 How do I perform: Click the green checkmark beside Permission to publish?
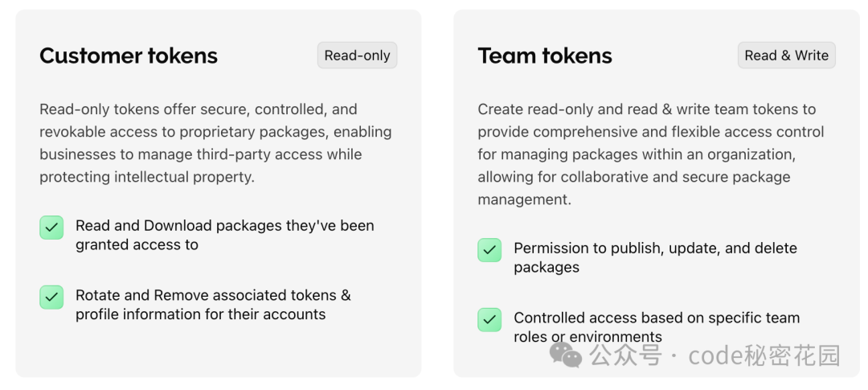pos(489,250)
